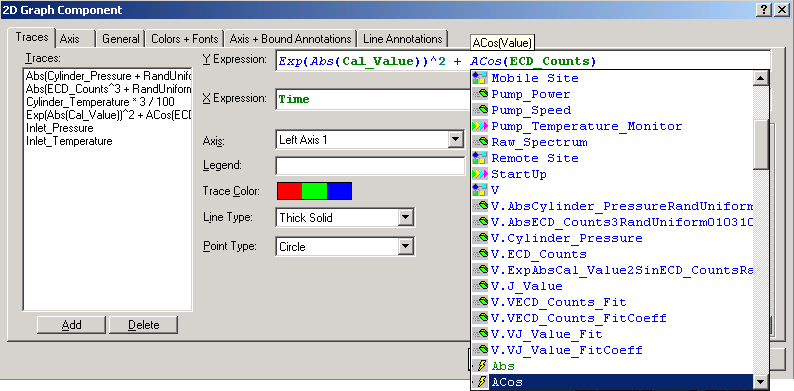Switch to the Traces tab
This screenshot has width=794, height=391.
[x=31, y=37]
